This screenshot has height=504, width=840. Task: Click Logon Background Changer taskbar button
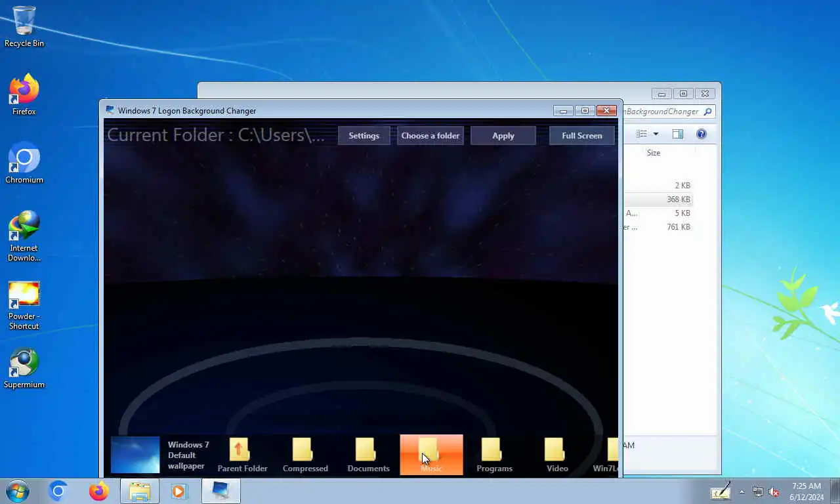coord(221,491)
